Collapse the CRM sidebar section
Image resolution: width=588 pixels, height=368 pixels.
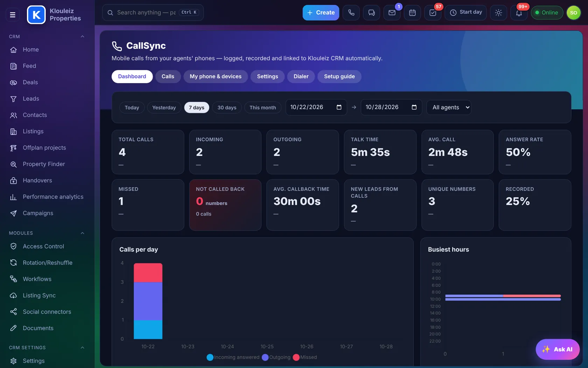[x=82, y=36]
